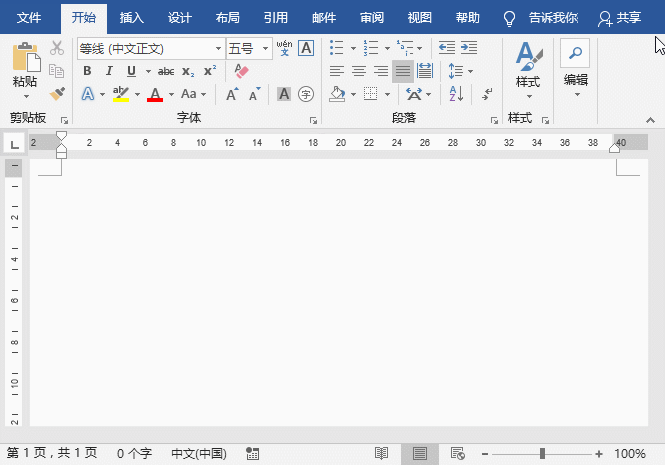Center-align the paragraph text

(359, 71)
